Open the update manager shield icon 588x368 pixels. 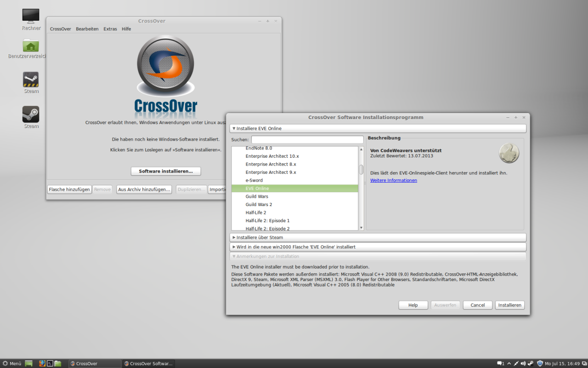(x=540, y=363)
